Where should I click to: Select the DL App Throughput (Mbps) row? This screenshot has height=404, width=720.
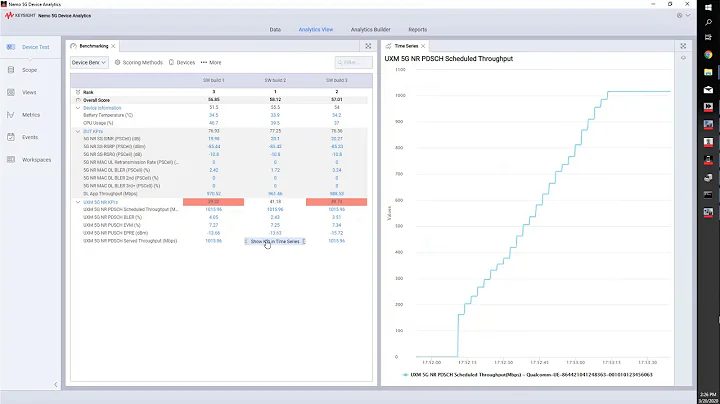(x=110, y=194)
